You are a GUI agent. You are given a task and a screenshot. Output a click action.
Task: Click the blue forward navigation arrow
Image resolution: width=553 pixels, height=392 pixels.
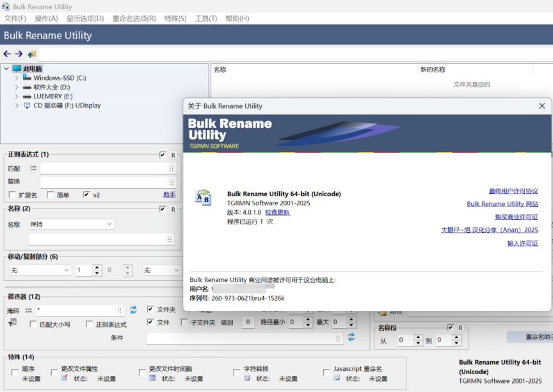[x=19, y=54]
